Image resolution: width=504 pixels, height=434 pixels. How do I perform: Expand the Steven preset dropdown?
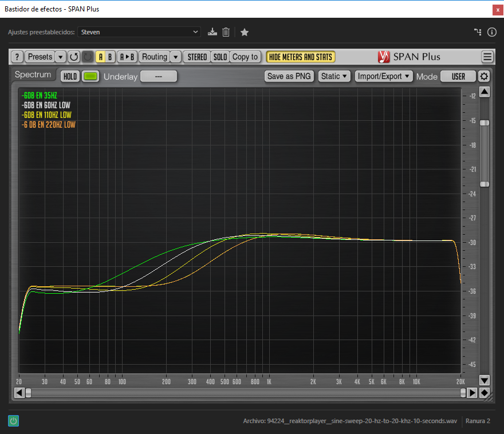(x=139, y=32)
